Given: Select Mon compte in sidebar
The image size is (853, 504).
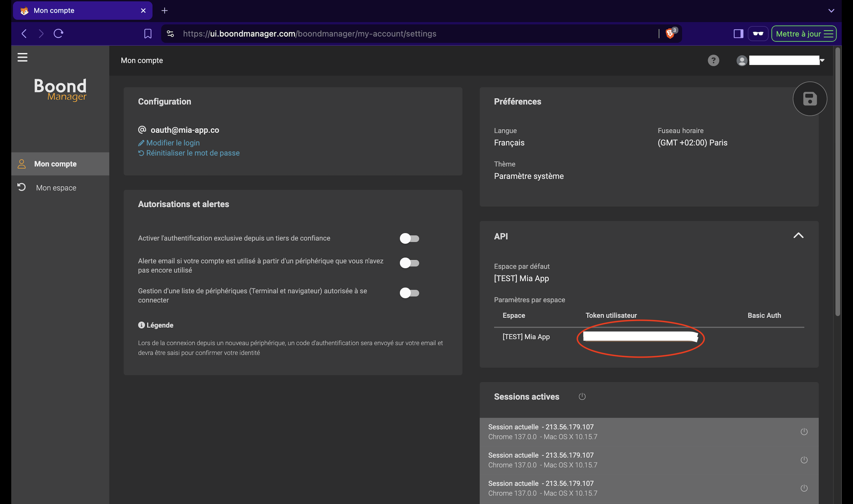Looking at the screenshot, I should (60, 164).
